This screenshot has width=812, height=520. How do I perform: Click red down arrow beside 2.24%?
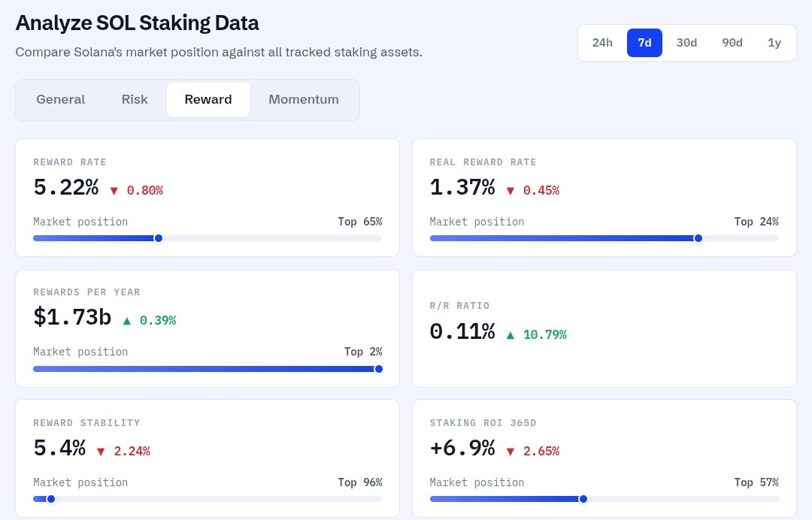[101, 452]
